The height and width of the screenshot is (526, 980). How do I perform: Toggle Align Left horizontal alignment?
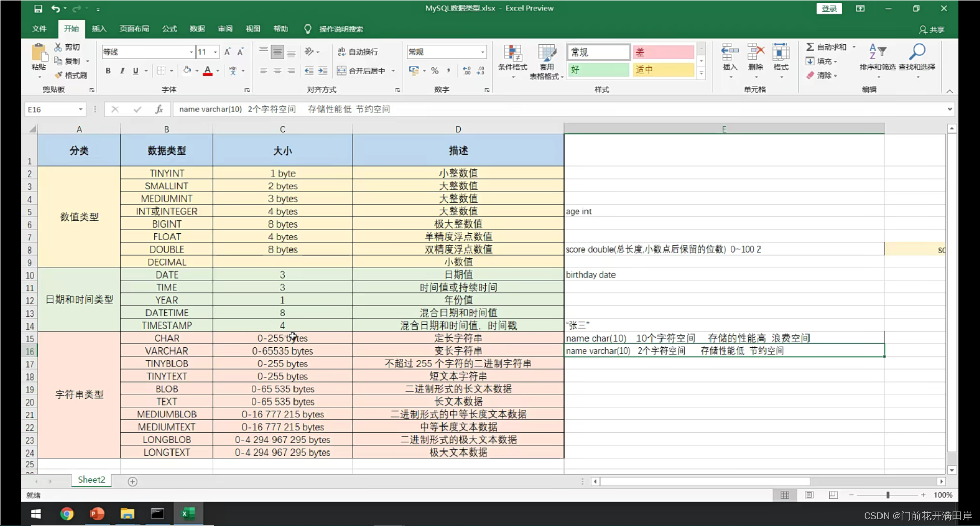coord(263,71)
